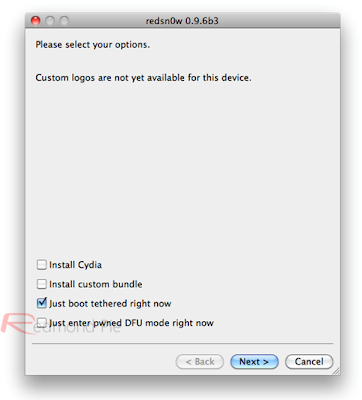Click the Next button to continue
The width and height of the screenshot is (362, 400).
point(254,362)
